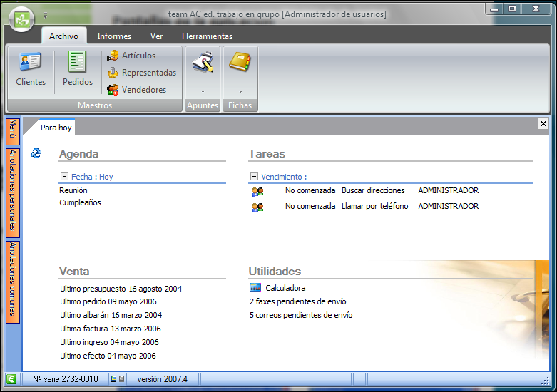Click the Nº serie 2732-0010 status entry
Viewport: 557px width, 392px height.
(x=66, y=379)
